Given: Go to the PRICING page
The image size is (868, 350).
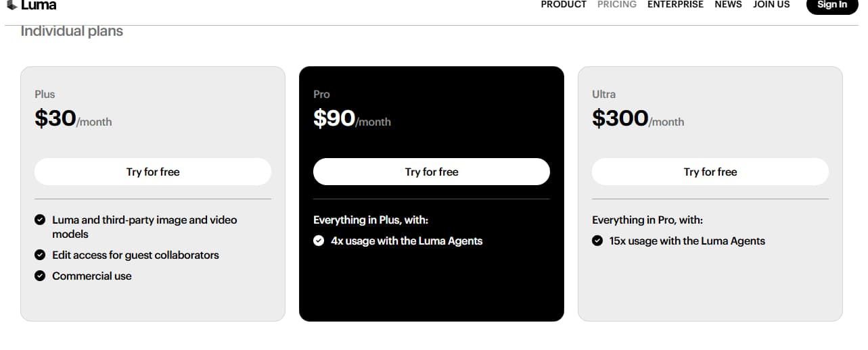Looking at the screenshot, I should 616,5.
